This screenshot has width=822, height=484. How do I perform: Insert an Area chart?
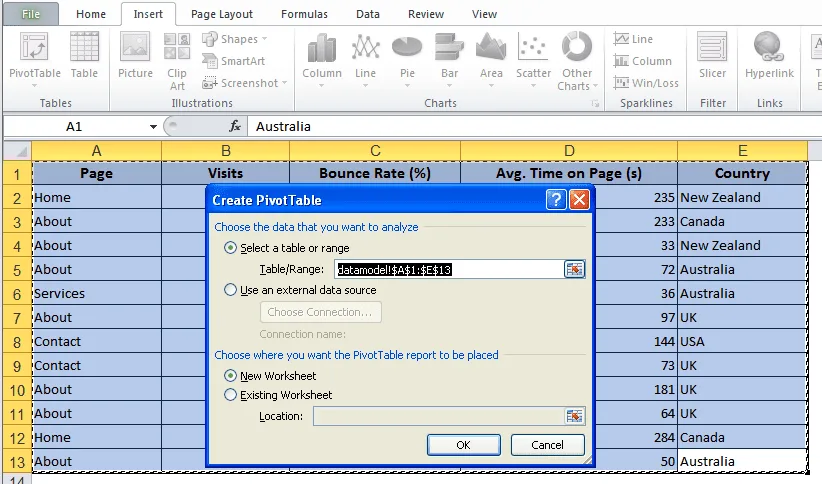pos(491,60)
